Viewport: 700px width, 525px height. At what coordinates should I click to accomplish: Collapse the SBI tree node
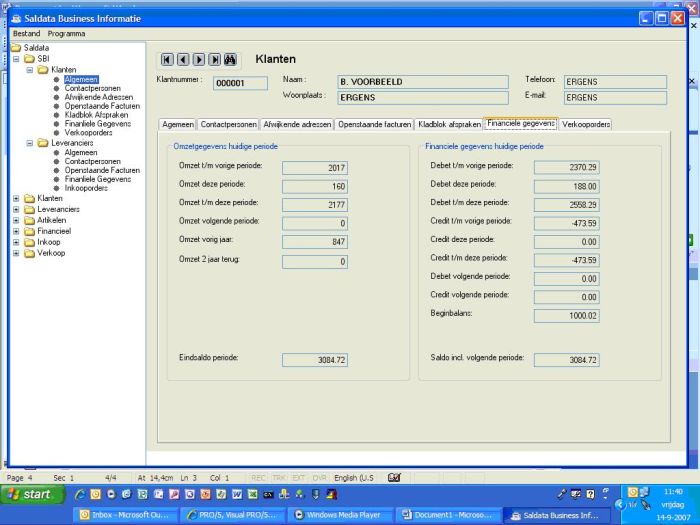pyautogui.click(x=16, y=59)
